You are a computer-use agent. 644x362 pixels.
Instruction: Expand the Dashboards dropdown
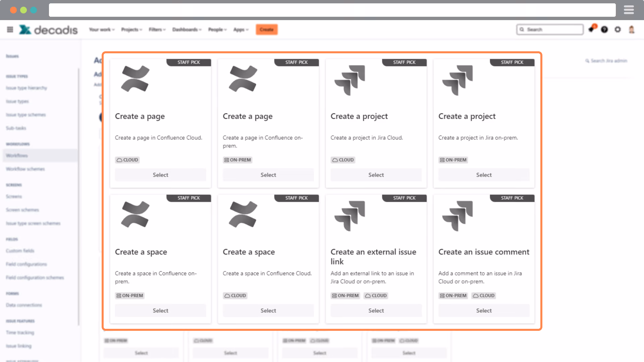[x=187, y=29]
